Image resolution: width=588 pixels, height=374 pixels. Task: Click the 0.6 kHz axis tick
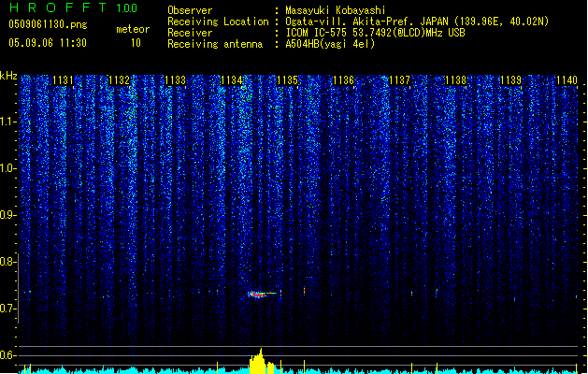[8, 355]
